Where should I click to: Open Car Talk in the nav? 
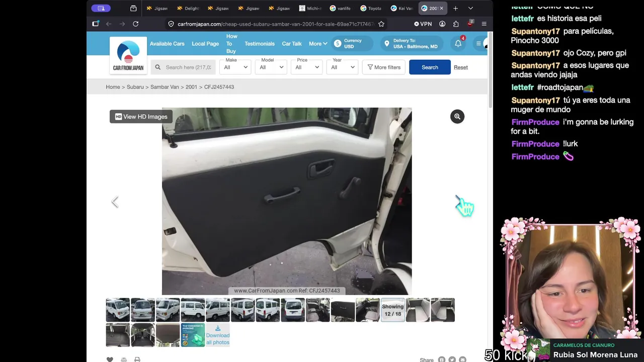click(292, 44)
